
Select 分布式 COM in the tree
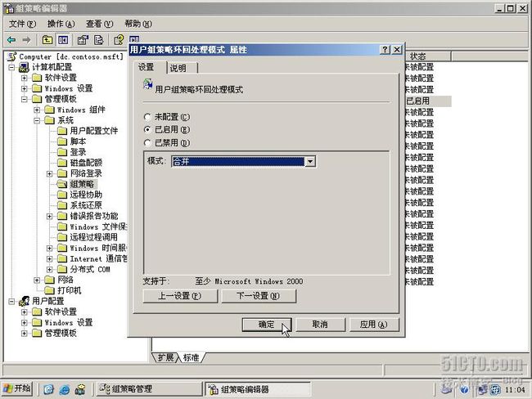(90, 269)
